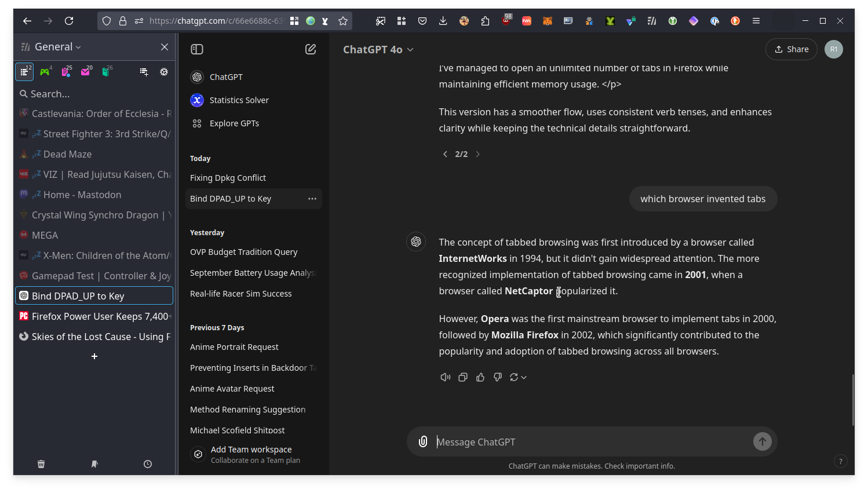Switch to MEGA tab

pyautogui.click(x=94, y=235)
